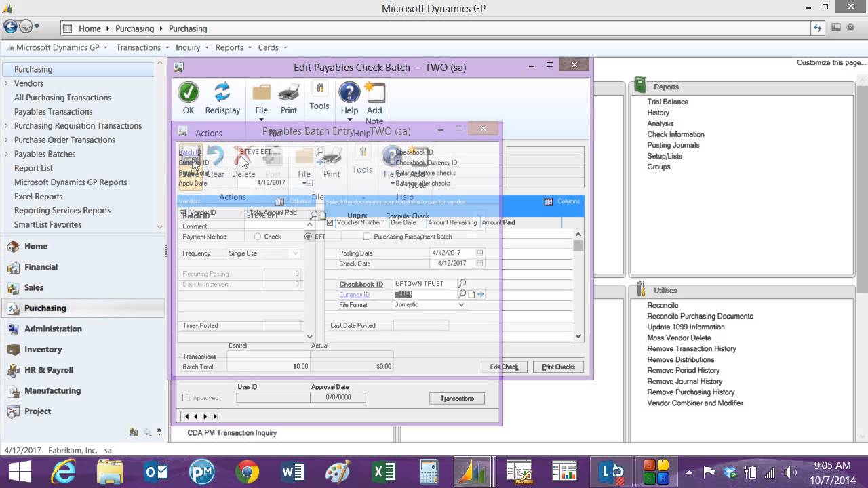868x488 pixels.
Task: Open the Mass Vendor Delete utility link
Action: 679,338
